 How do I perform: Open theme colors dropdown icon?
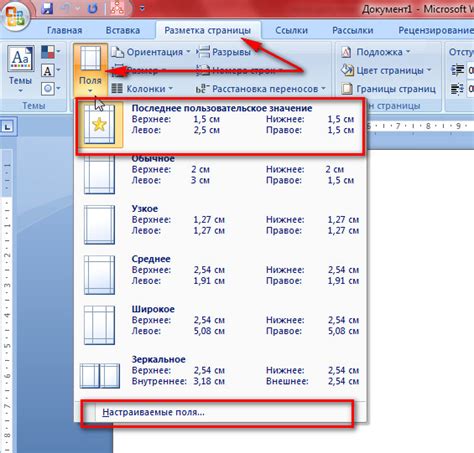51,52
